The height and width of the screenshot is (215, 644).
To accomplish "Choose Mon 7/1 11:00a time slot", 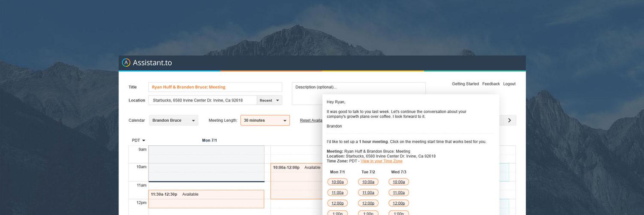I will point(337,193).
